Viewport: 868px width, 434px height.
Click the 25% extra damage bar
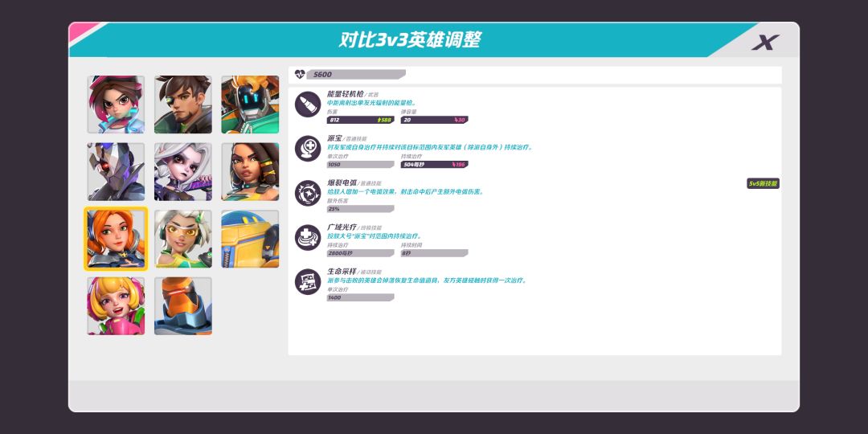coord(360,209)
